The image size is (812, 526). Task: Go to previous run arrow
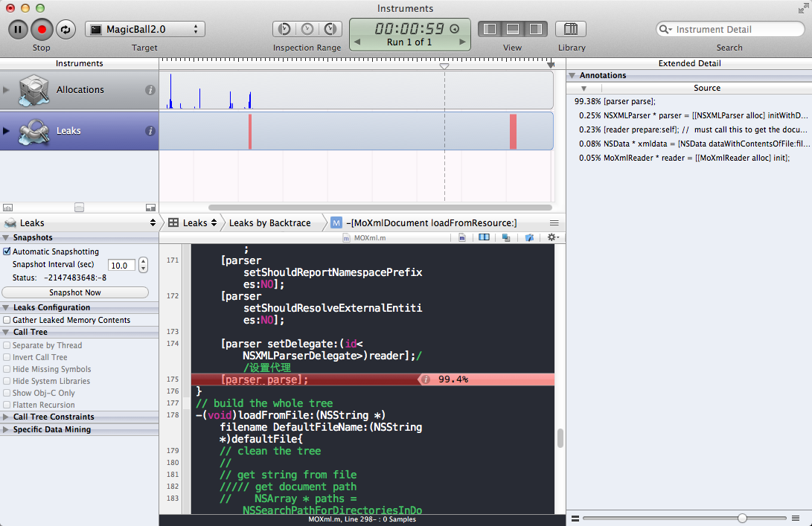coord(357,42)
